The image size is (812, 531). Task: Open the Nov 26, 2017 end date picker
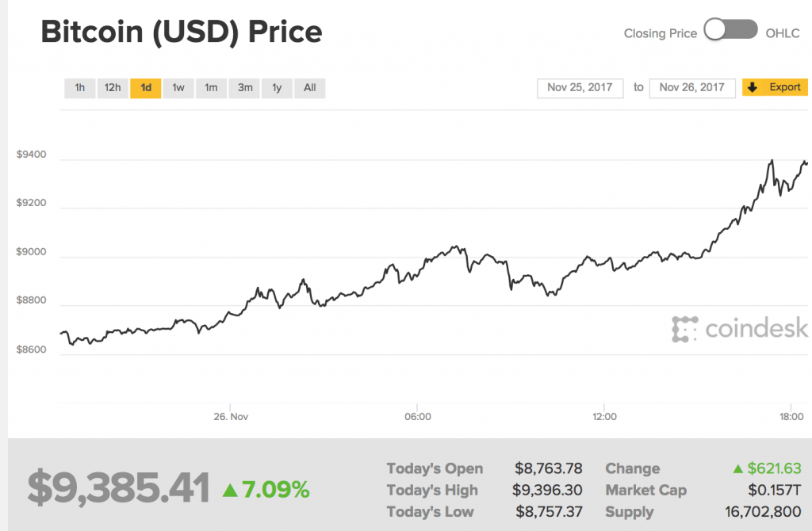[x=692, y=88]
